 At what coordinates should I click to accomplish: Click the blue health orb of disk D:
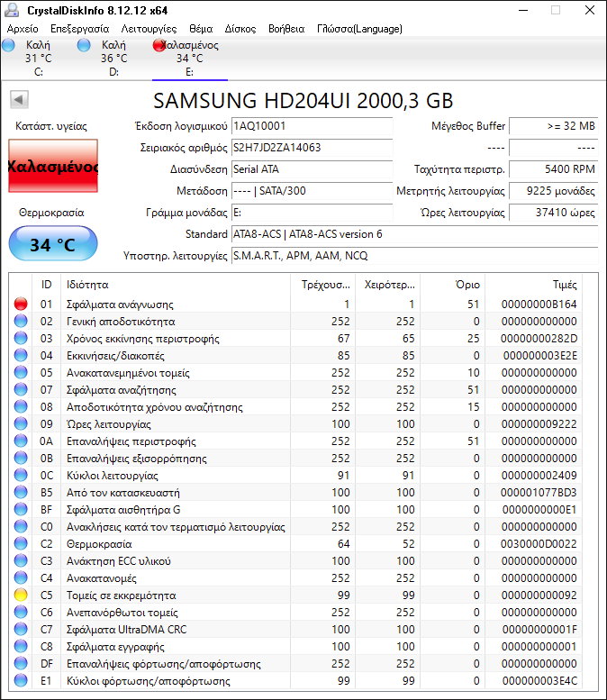(x=84, y=45)
